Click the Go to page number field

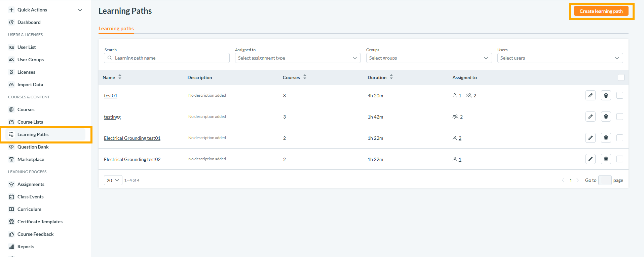click(605, 180)
